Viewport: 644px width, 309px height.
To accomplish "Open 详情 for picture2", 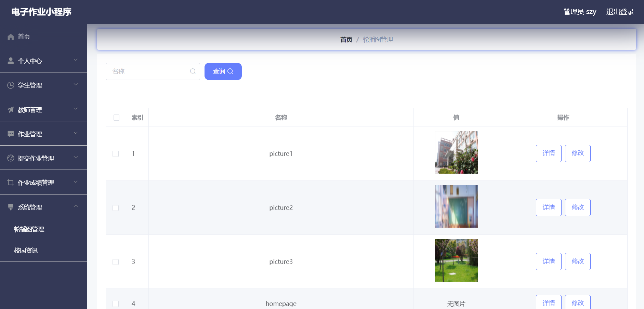I will [549, 207].
